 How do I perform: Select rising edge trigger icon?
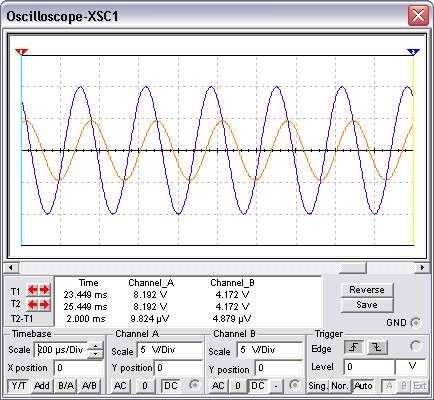[354, 348]
